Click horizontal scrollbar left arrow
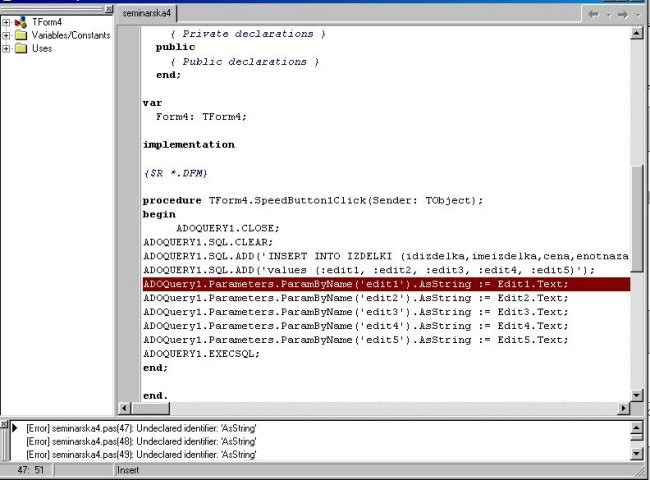650x480 pixels. (124, 408)
